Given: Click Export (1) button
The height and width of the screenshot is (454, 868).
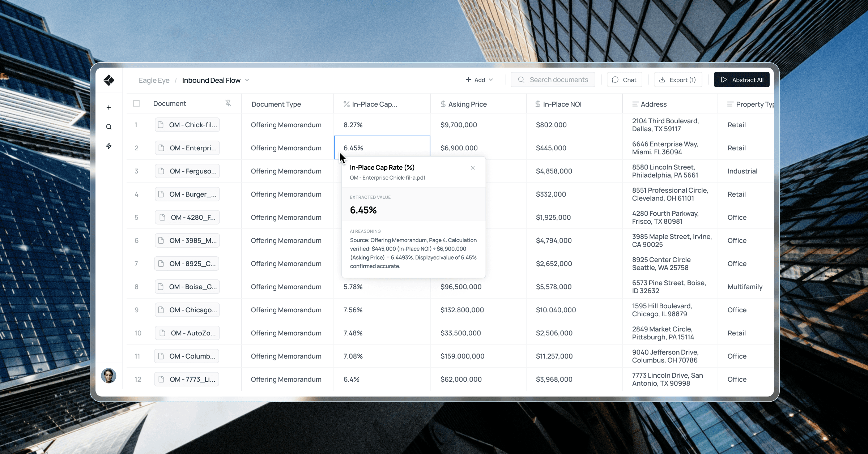Looking at the screenshot, I should [x=678, y=80].
